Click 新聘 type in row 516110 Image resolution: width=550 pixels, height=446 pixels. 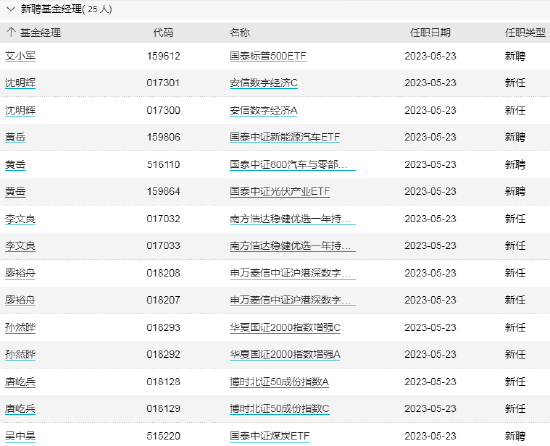click(x=515, y=164)
